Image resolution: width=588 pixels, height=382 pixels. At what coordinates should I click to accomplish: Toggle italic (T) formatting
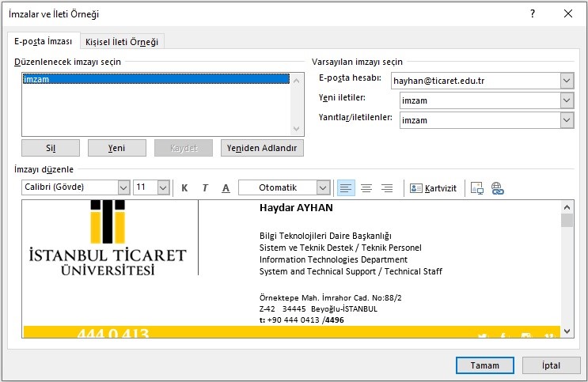click(205, 187)
